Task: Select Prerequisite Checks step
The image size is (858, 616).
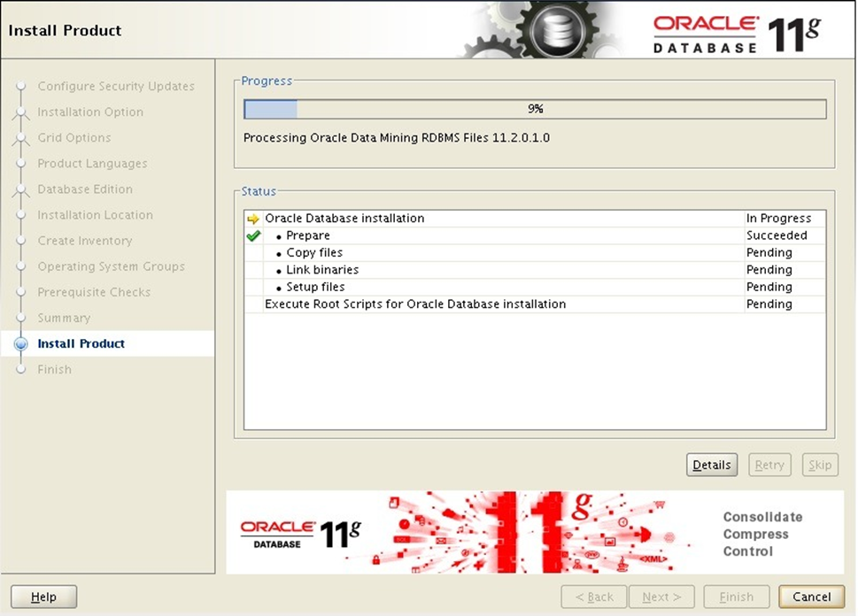Action: [x=94, y=292]
